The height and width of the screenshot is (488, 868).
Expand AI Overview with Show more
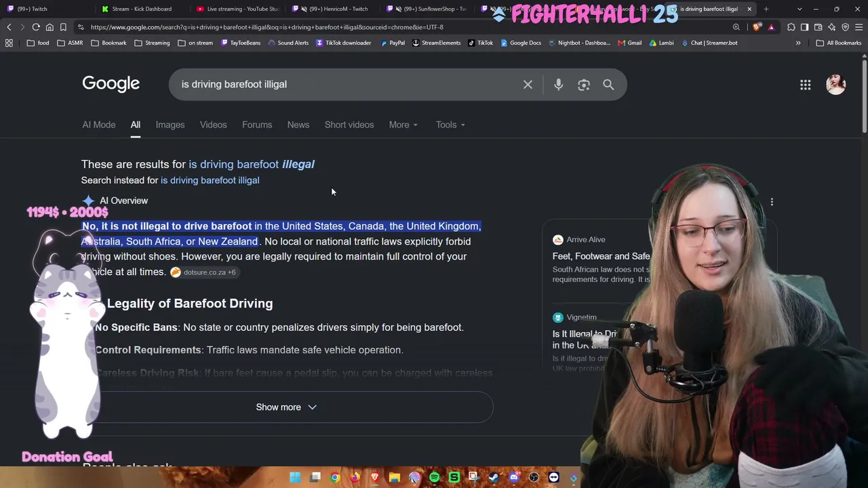point(286,407)
